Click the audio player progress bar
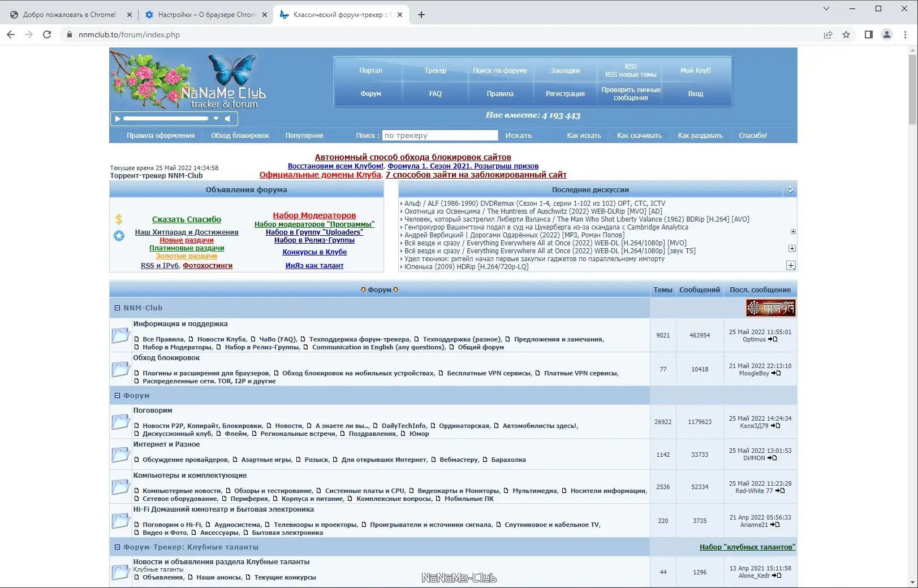The height and width of the screenshot is (588, 918). click(166, 119)
